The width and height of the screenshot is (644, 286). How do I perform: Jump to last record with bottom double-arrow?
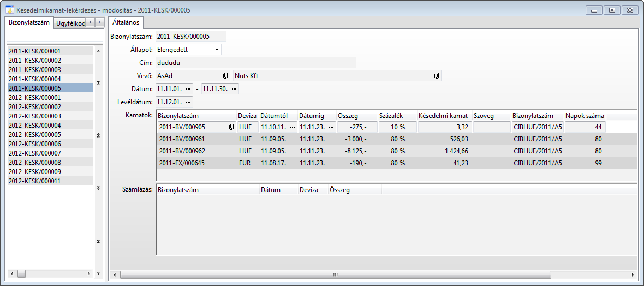click(98, 241)
